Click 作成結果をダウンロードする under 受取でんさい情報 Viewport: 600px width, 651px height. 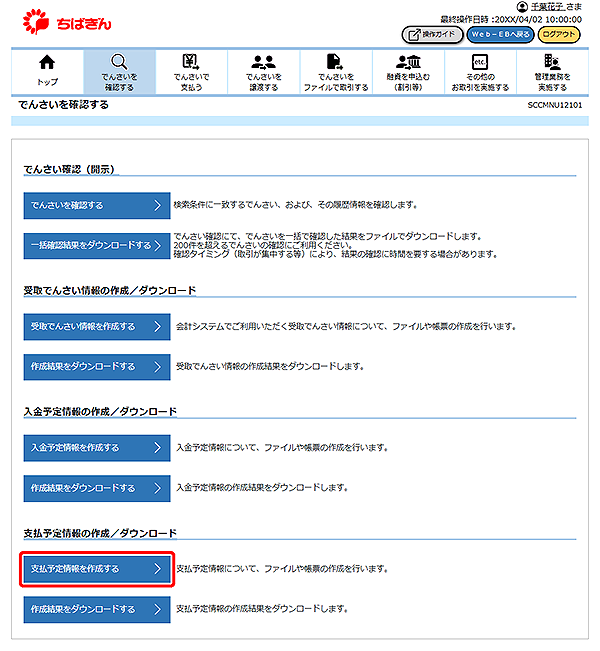pyautogui.click(x=97, y=367)
